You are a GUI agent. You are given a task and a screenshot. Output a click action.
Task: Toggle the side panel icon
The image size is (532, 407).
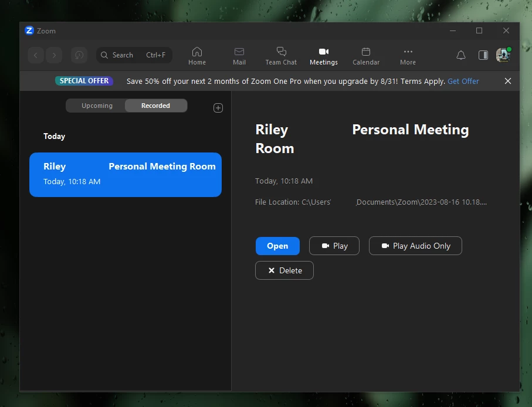point(483,55)
